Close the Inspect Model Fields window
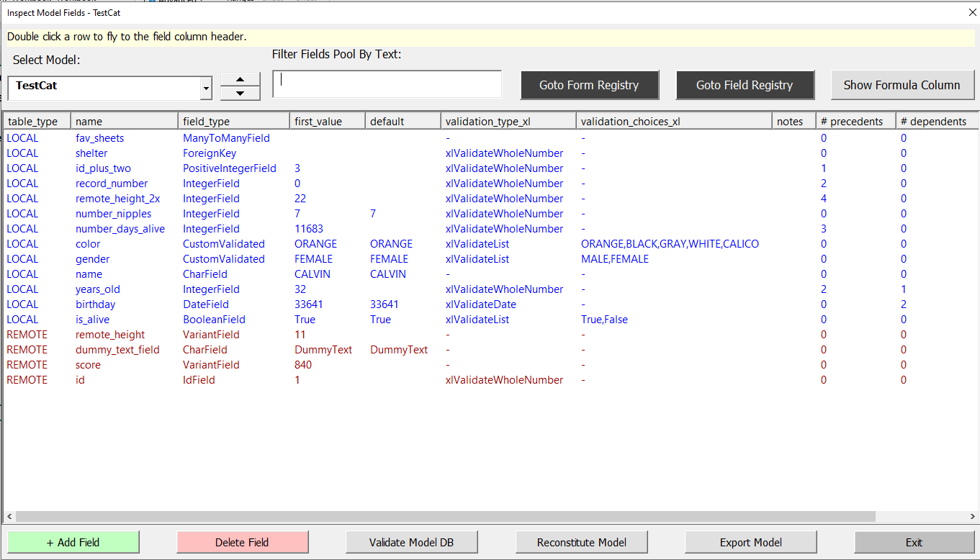 (972, 12)
